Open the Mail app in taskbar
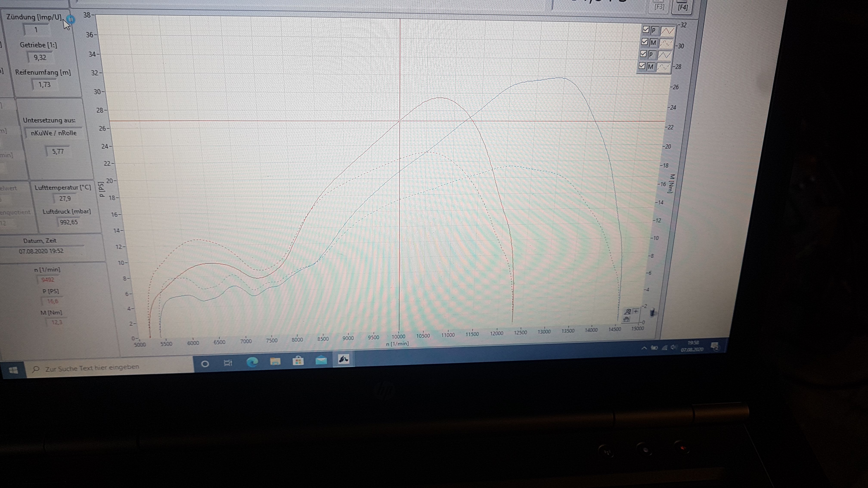 pyautogui.click(x=321, y=361)
